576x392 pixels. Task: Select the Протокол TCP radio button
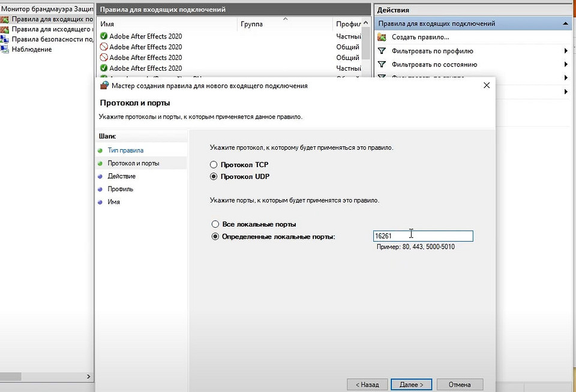click(x=214, y=164)
